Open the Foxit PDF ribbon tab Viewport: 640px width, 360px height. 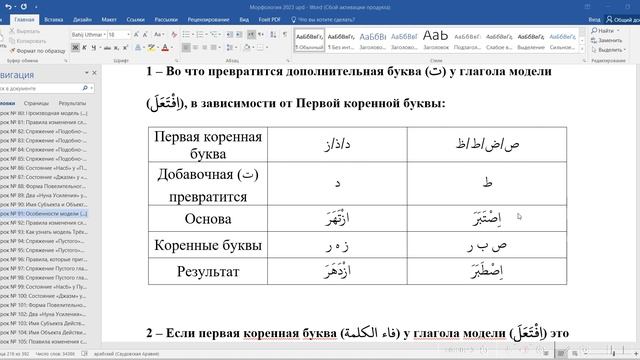(x=269, y=19)
